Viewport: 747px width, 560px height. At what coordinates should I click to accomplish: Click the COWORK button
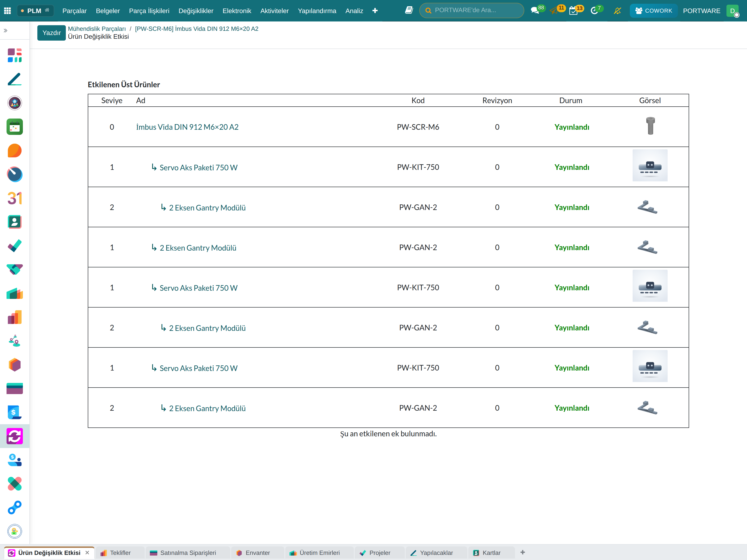point(653,11)
